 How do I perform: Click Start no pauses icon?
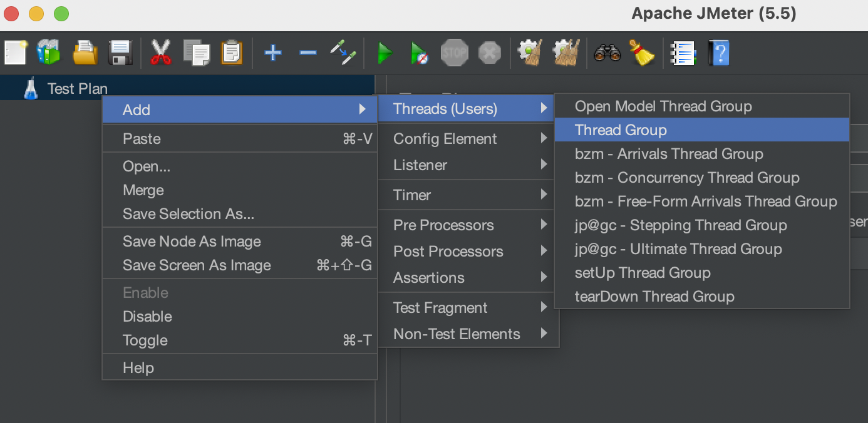(419, 53)
